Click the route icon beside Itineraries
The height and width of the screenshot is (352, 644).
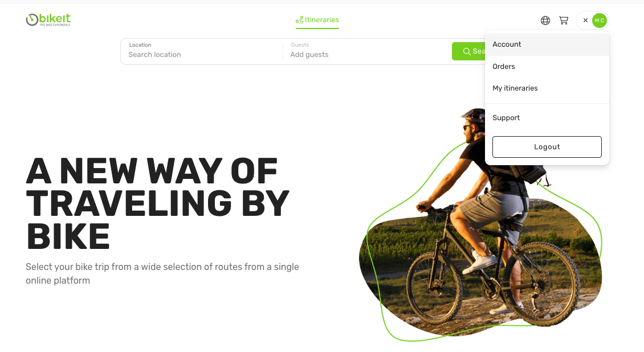tap(299, 20)
